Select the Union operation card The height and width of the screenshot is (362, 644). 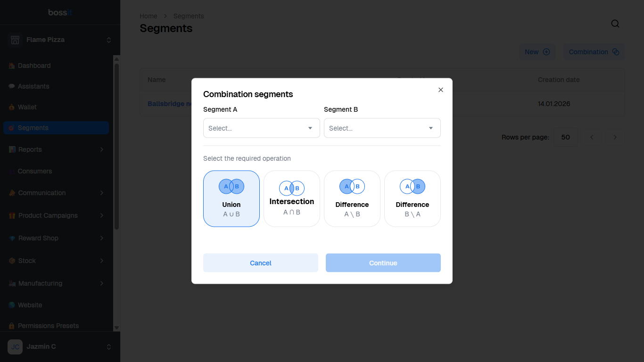click(231, 198)
